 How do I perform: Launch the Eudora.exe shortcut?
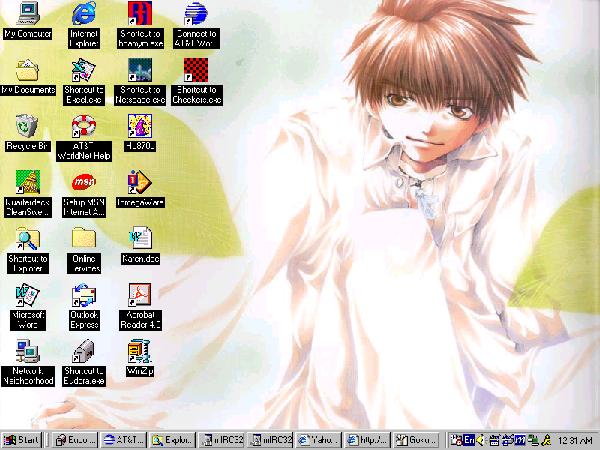coord(84,352)
